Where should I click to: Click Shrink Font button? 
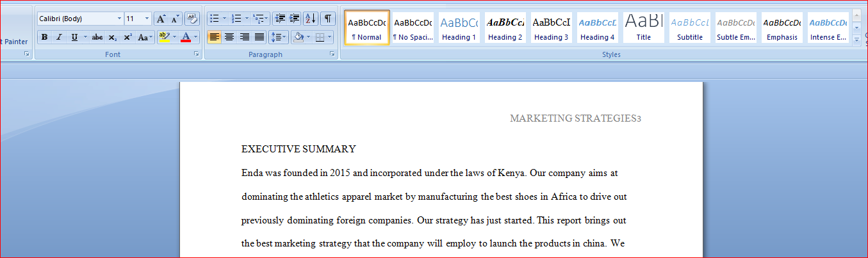pos(175,19)
